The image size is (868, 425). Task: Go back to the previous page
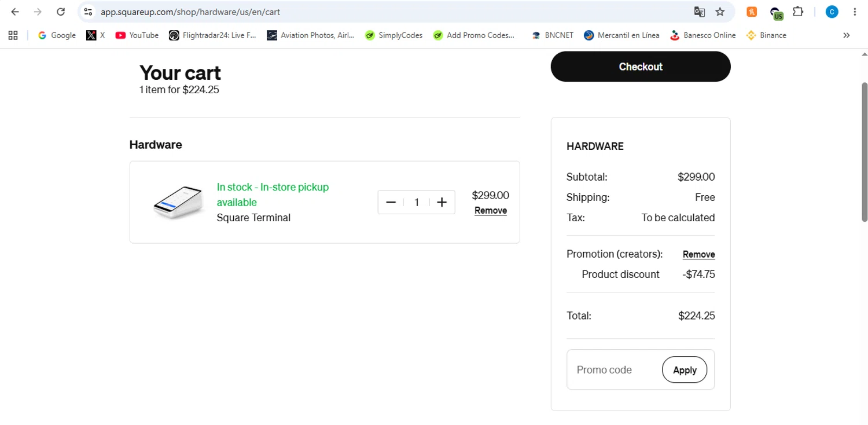(x=15, y=12)
